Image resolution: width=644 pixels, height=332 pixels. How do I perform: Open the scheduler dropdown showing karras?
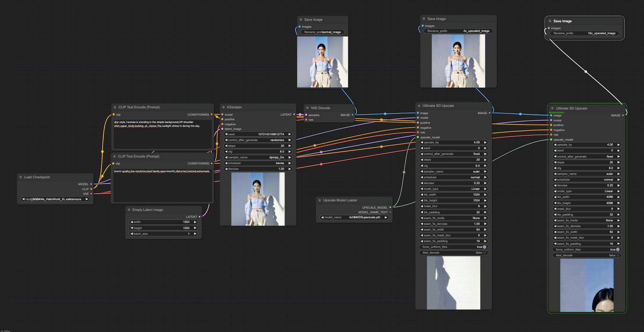pos(258,163)
